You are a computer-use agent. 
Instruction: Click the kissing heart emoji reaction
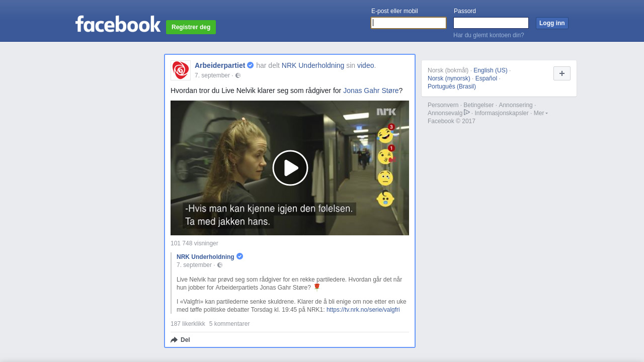tap(386, 156)
